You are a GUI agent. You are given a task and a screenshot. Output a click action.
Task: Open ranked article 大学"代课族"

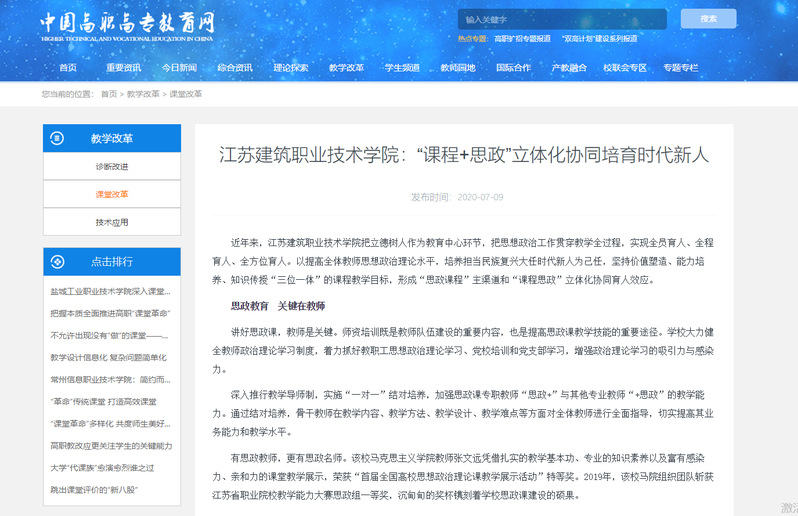(x=112, y=469)
